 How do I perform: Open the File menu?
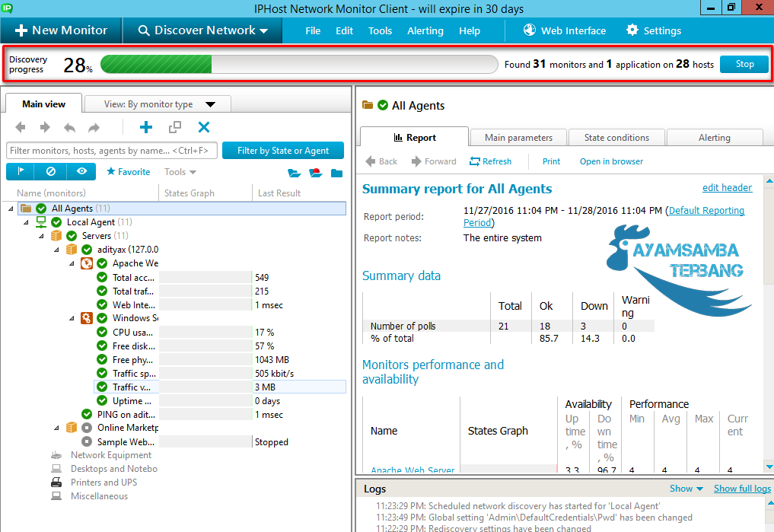point(313,31)
